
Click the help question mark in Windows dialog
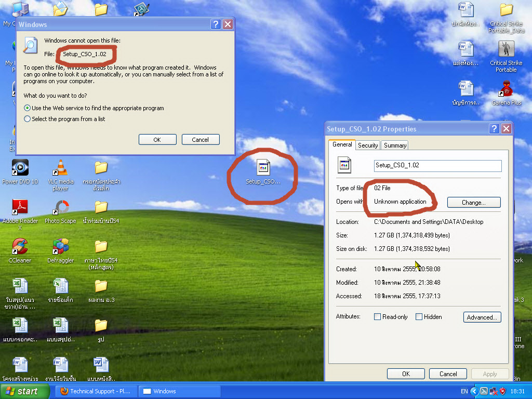216,24
